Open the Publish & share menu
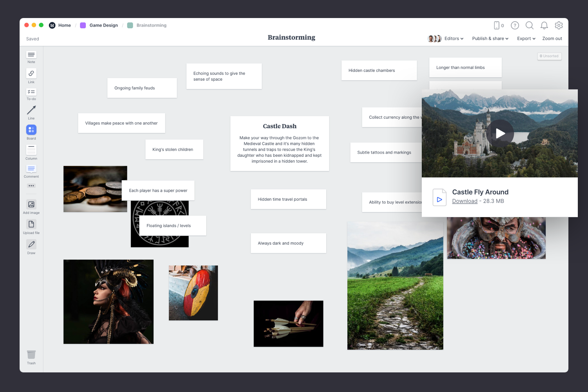The width and height of the screenshot is (588, 392). (x=490, y=38)
